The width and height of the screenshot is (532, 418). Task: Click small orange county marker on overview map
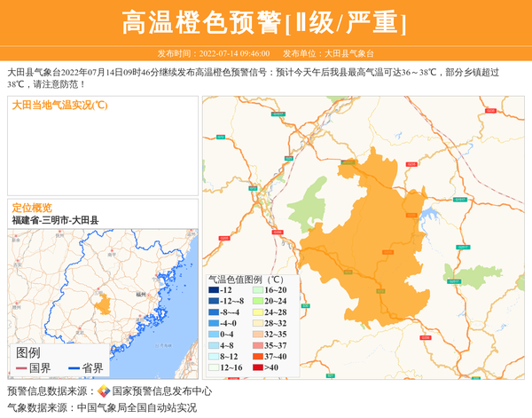point(104,304)
